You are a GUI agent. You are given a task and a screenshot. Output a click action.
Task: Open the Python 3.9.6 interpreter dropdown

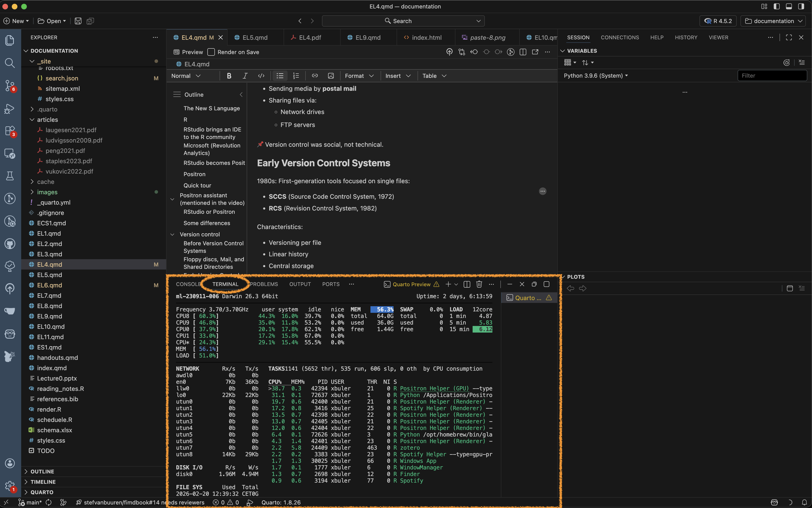tap(595, 75)
